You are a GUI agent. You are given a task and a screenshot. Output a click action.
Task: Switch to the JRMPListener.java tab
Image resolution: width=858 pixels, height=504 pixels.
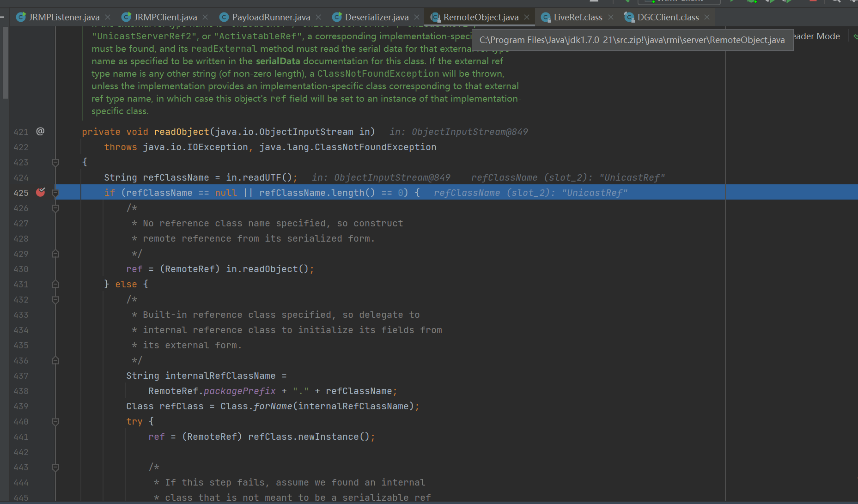point(64,17)
